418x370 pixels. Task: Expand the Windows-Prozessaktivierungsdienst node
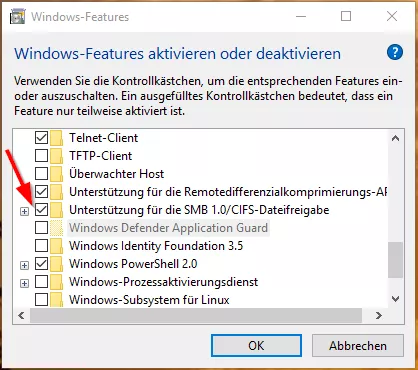(24, 283)
